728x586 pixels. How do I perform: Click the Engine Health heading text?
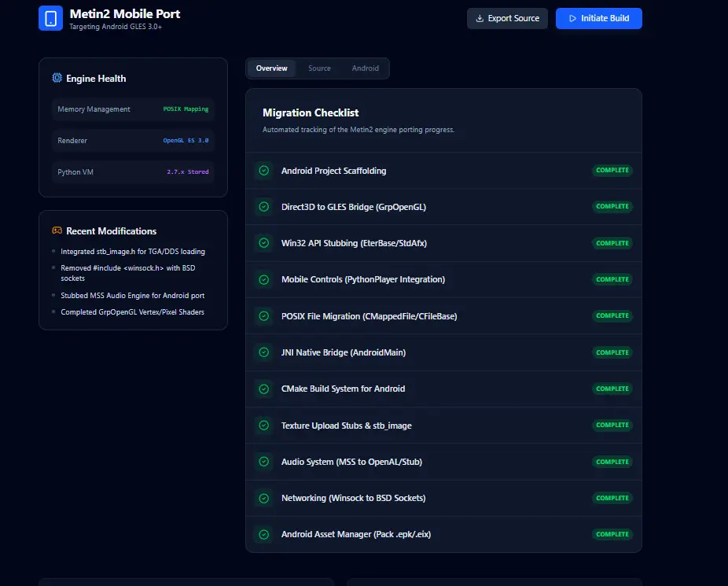(96, 79)
